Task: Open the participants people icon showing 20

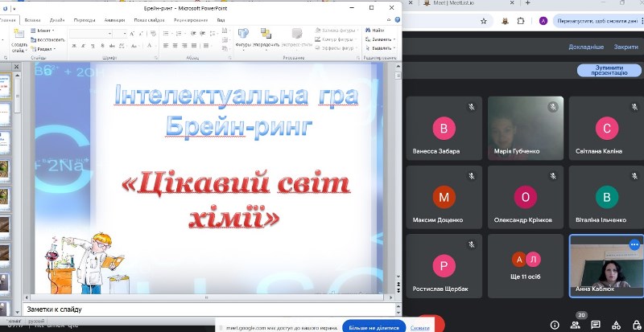Action: (575, 325)
